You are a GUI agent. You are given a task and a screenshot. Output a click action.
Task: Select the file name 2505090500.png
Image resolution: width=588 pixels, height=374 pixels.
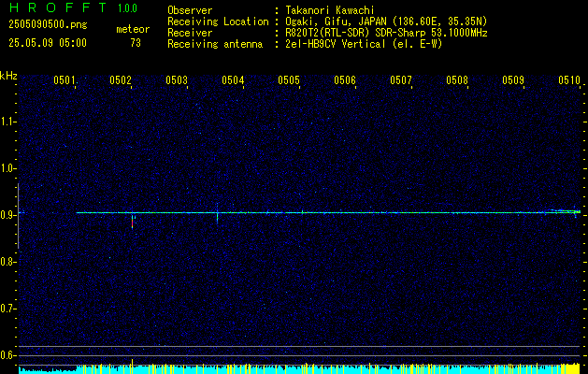tap(48, 25)
